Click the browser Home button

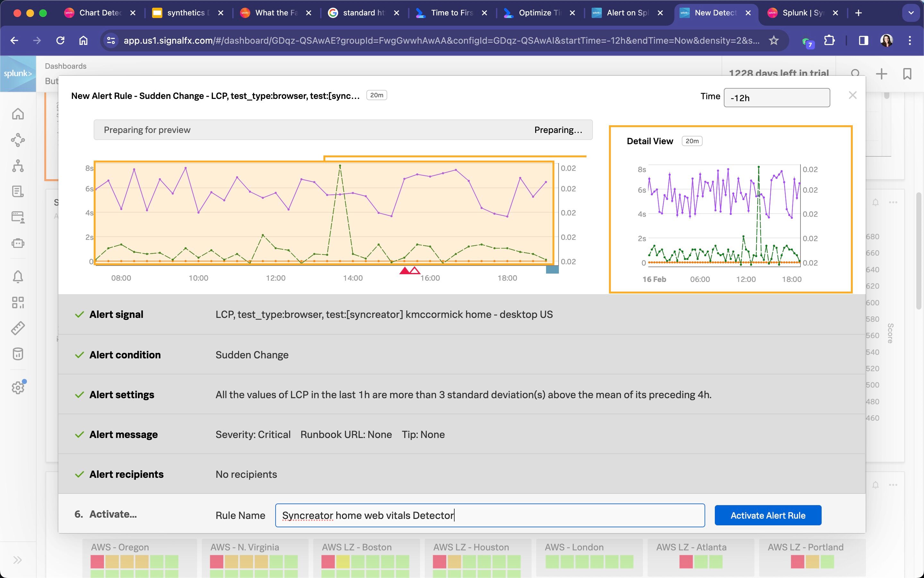[x=83, y=40]
